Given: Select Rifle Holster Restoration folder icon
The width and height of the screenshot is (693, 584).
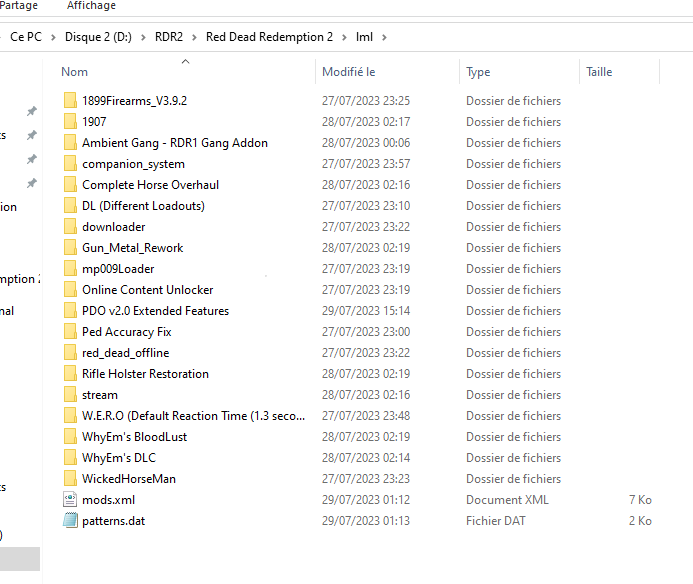Looking at the screenshot, I should pyautogui.click(x=70, y=373).
